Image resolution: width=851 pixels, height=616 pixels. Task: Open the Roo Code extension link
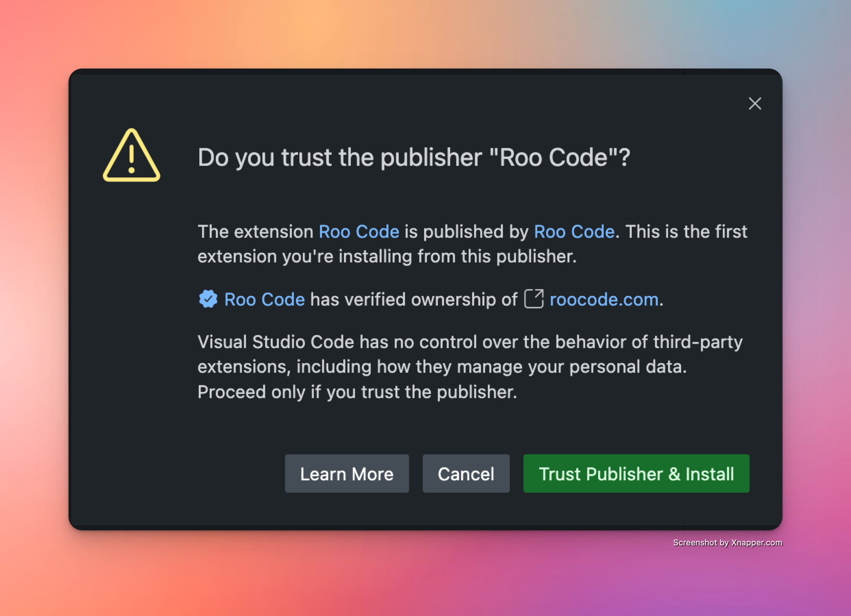(x=358, y=232)
